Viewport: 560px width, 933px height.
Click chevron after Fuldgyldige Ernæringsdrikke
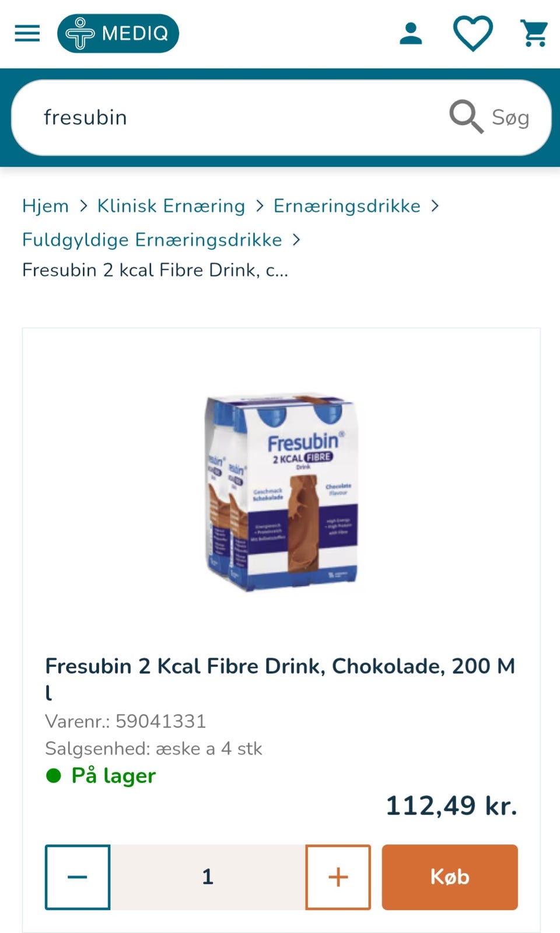pyautogui.click(x=296, y=240)
